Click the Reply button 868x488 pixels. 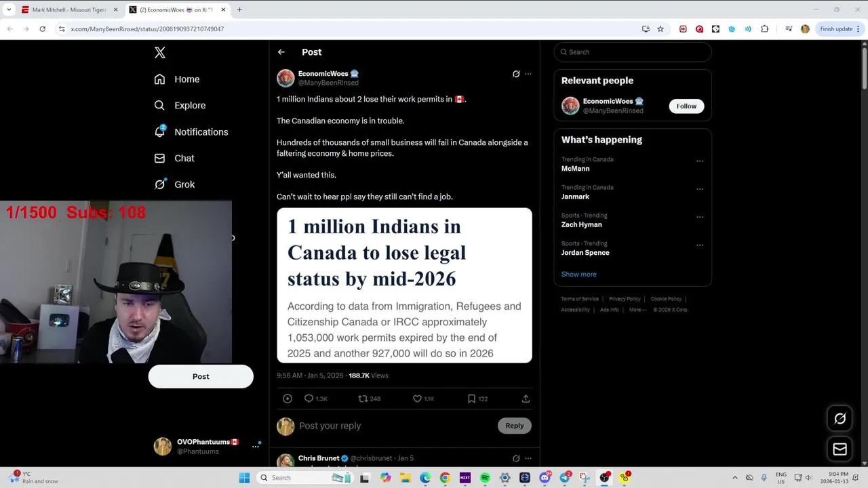click(x=515, y=426)
